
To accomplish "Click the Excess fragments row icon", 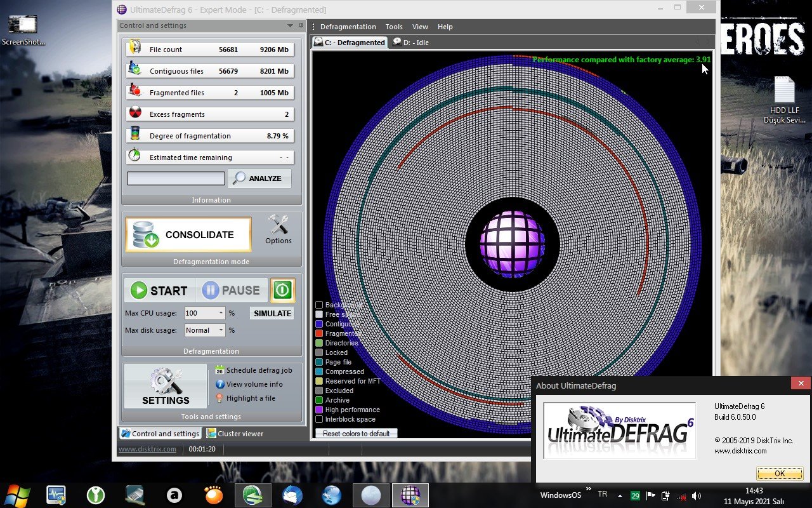I will (x=134, y=113).
